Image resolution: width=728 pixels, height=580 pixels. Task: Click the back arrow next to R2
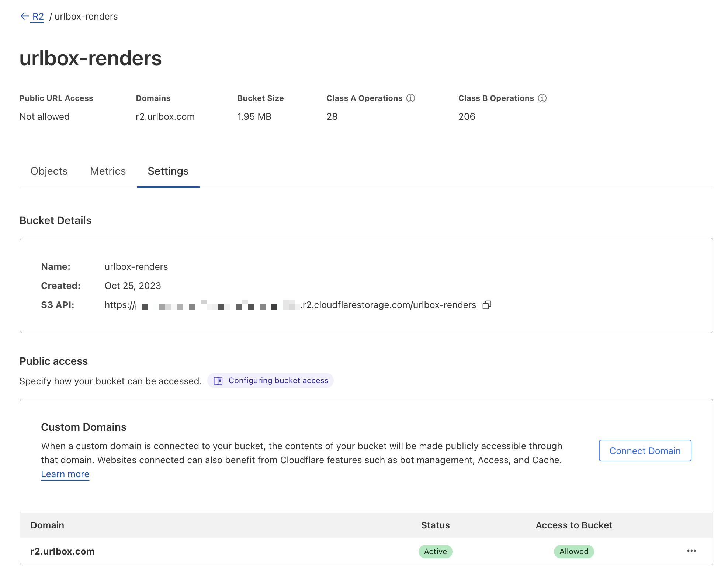pyautogui.click(x=24, y=16)
